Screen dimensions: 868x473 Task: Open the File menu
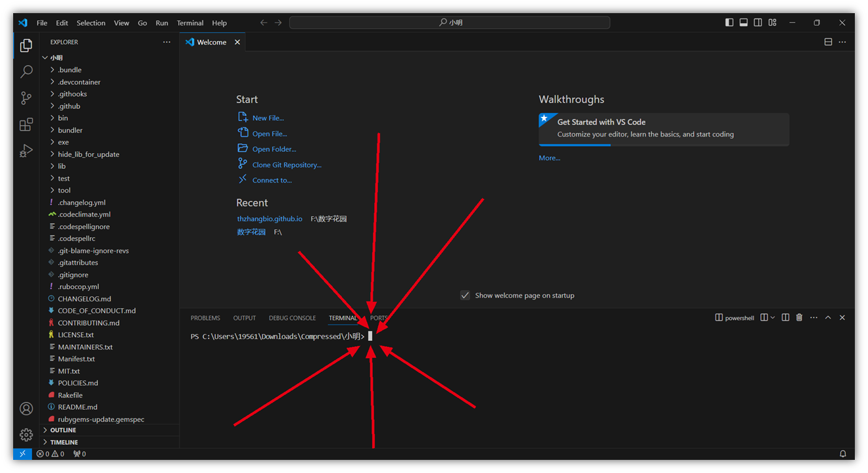pos(42,22)
